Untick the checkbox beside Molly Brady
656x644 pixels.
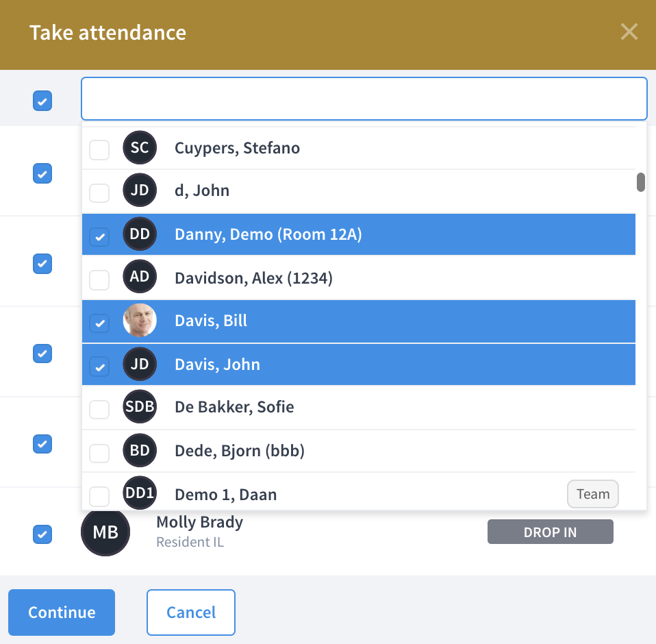coord(42,534)
